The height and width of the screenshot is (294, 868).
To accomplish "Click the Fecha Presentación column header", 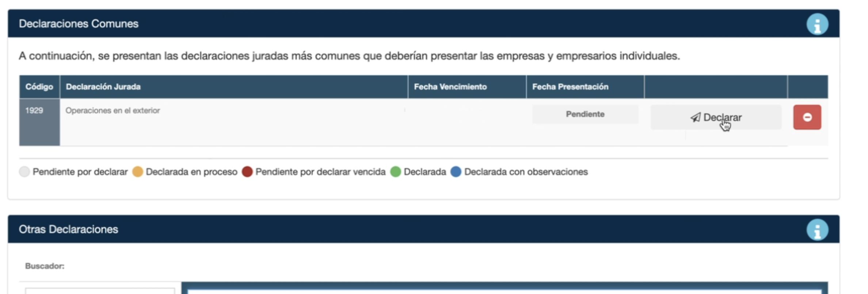I will 570,87.
